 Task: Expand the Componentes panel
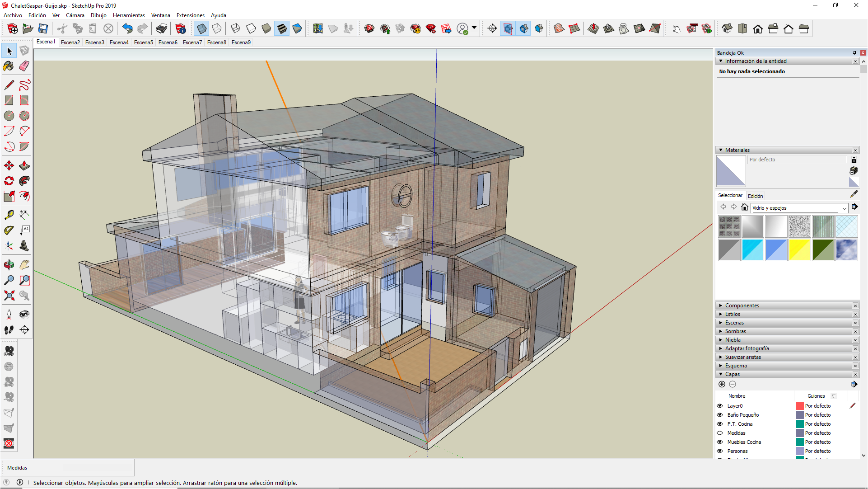point(787,306)
